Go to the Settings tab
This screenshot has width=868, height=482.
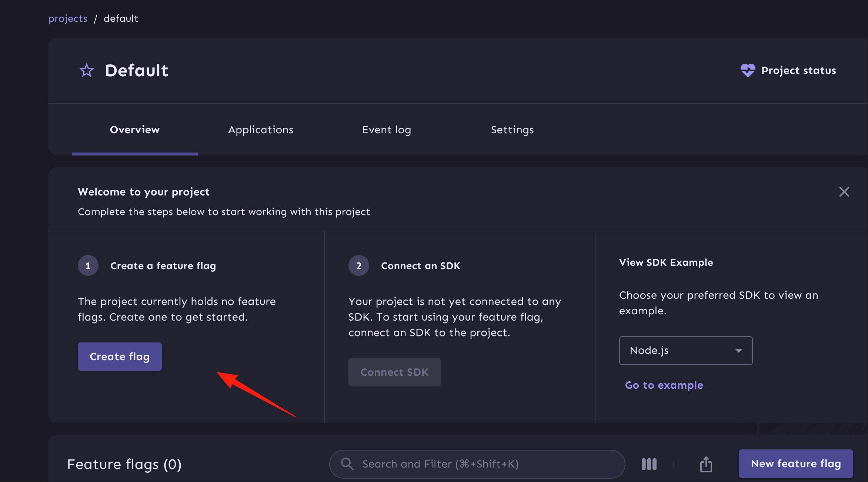(512, 130)
